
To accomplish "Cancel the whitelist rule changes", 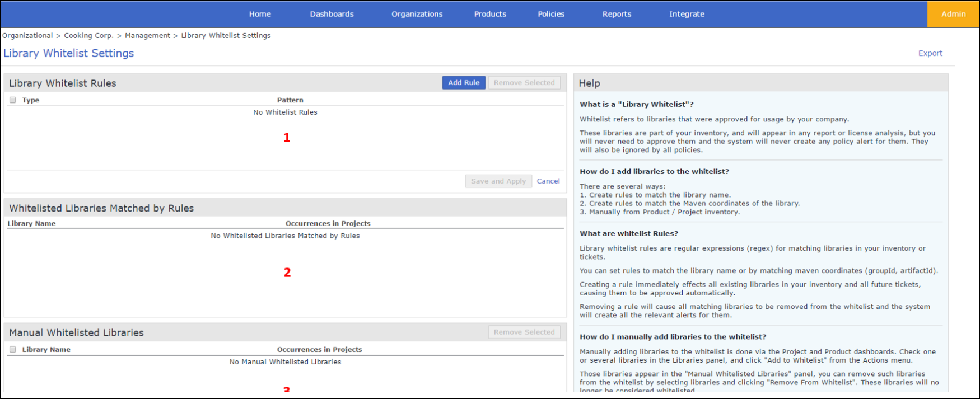I will [x=548, y=181].
